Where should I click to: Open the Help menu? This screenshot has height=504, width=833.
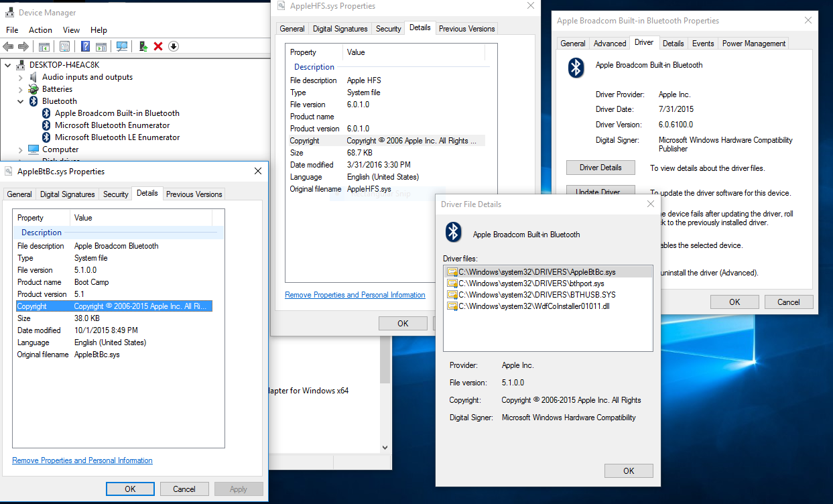[x=99, y=30]
